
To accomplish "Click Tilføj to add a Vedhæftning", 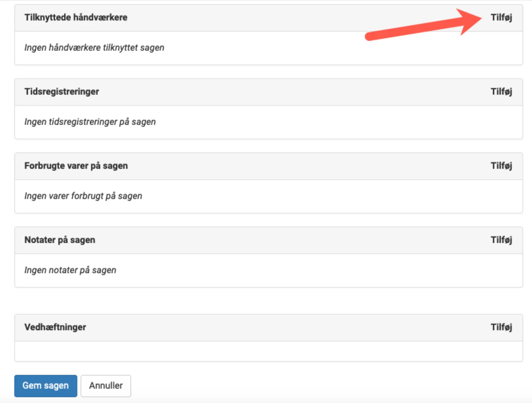I will pyautogui.click(x=502, y=327).
